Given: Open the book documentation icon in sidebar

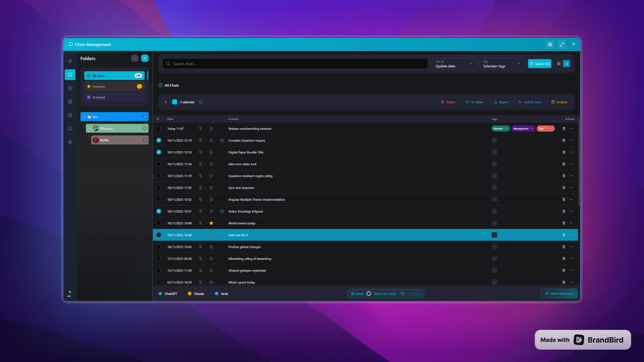Looking at the screenshot, I should click(70, 128).
